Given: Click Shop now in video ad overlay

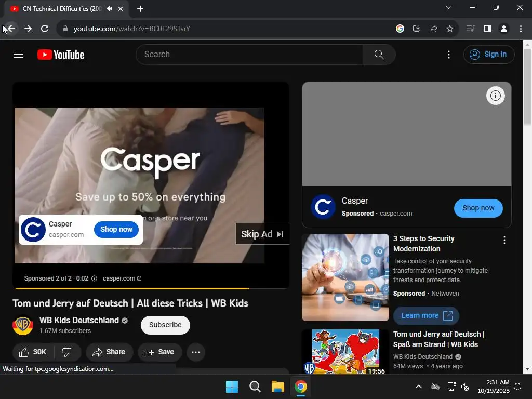Looking at the screenshot, I should tap(116, 229).
